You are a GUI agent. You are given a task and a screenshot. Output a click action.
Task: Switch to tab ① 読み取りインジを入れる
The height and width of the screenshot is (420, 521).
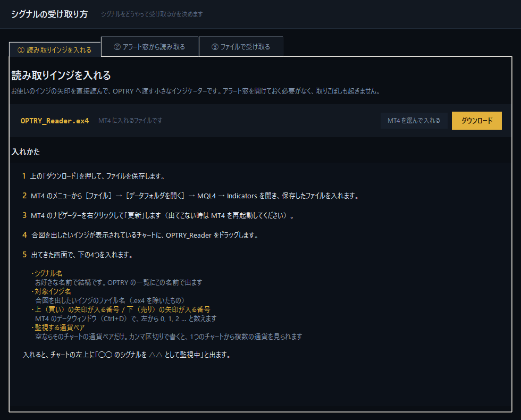click(x=55, y=50)
